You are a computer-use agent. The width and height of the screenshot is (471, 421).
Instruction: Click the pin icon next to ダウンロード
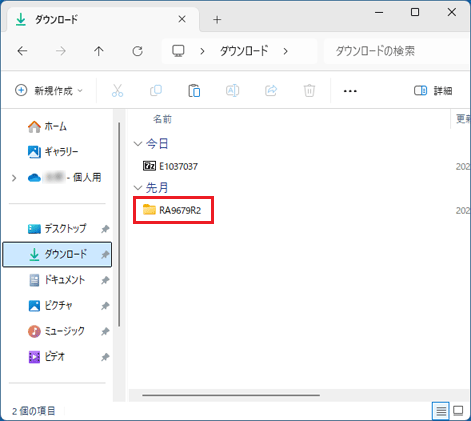click(105, 255)
